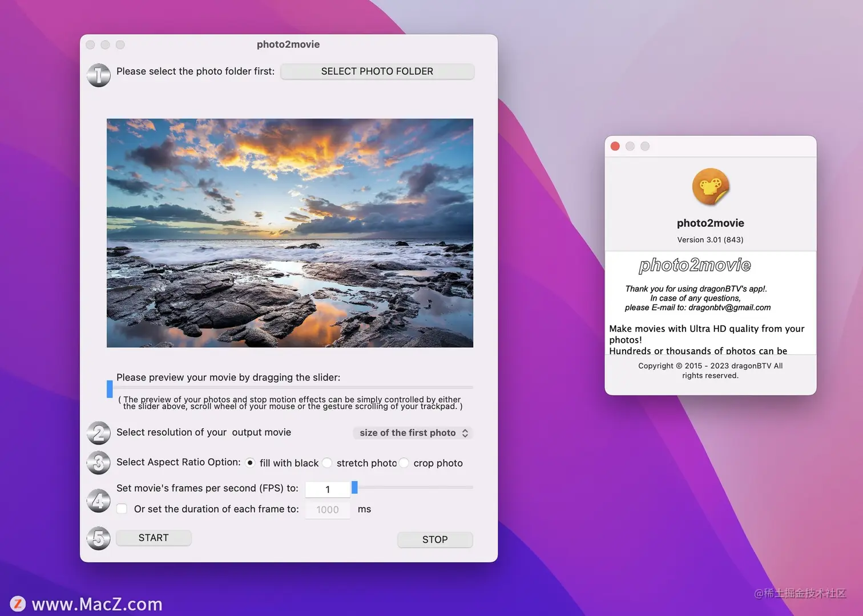Close the About photo2movie window
This screenshot has width=863, height=616.
(x=615, y=146)
